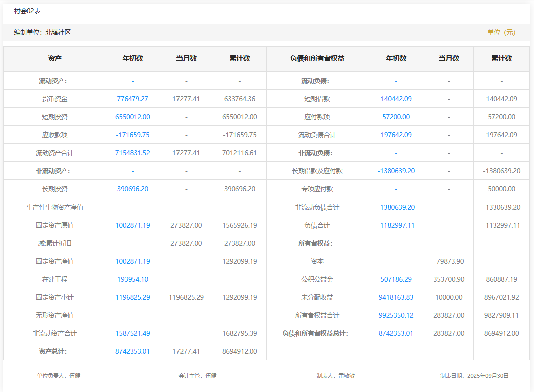This screenshot has height=392, width=534.
Task: Open 流动资产合计 年初数 link 7154831.52
Action: [x=132, y=153]
